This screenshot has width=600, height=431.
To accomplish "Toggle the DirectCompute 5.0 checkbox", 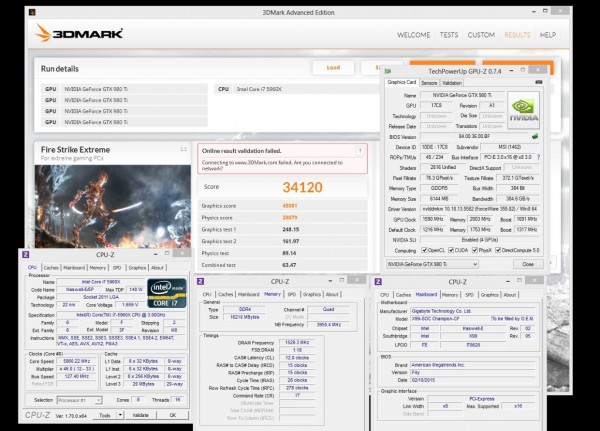I will (x=498, y=250).
